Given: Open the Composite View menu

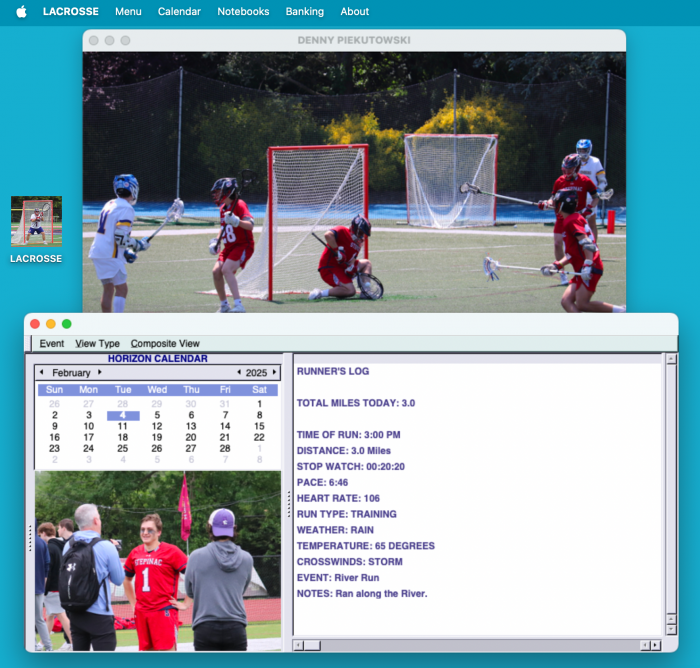Looking at the screenshot, I should click(165, 343).
